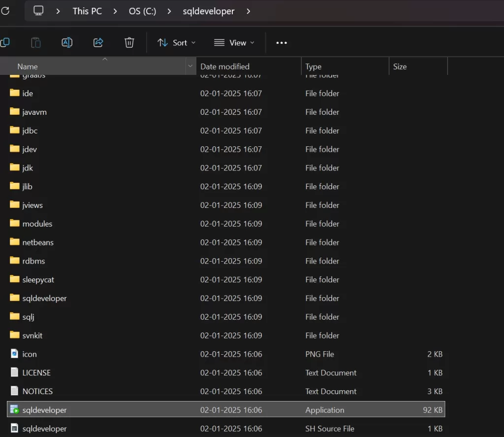
Task: Expand the Name column filter dropdown arrow
Action: pyautogui.click(x=190, y=67)
